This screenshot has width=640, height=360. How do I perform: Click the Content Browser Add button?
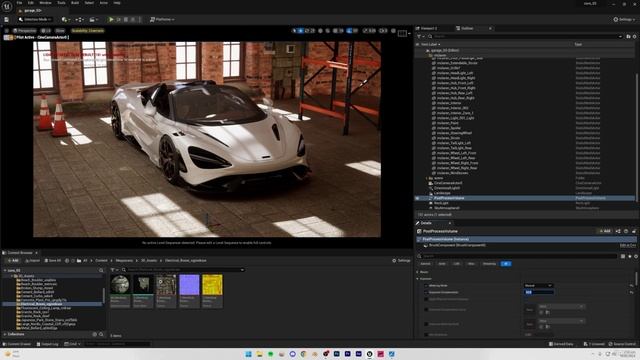13,260
